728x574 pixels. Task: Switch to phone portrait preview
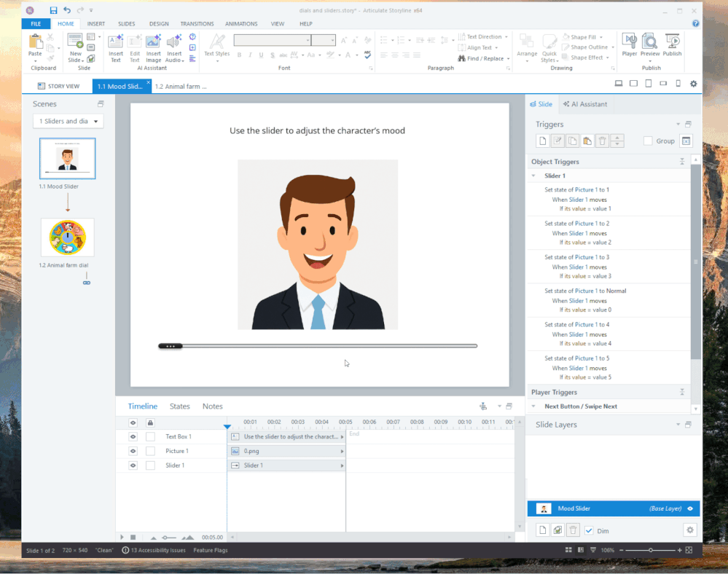click(678, 84)
